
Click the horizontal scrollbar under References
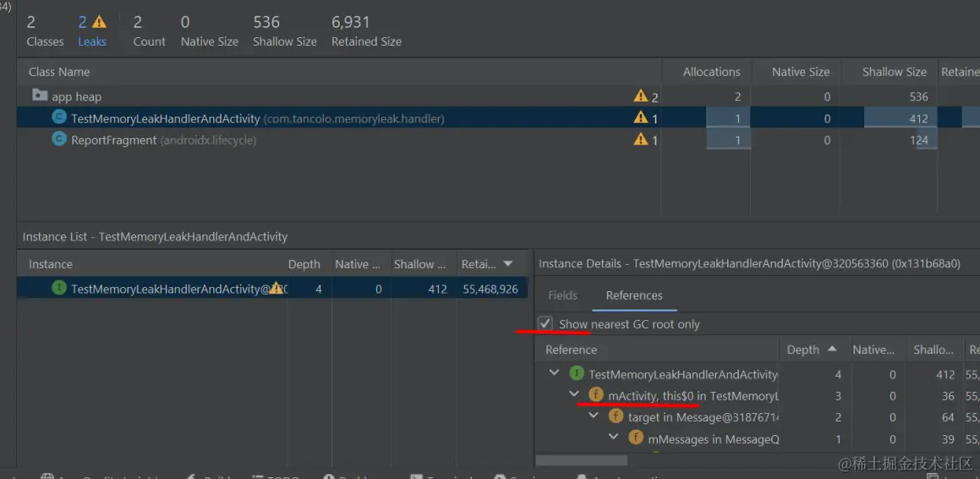pyautogui.click(x=581, y=460)
